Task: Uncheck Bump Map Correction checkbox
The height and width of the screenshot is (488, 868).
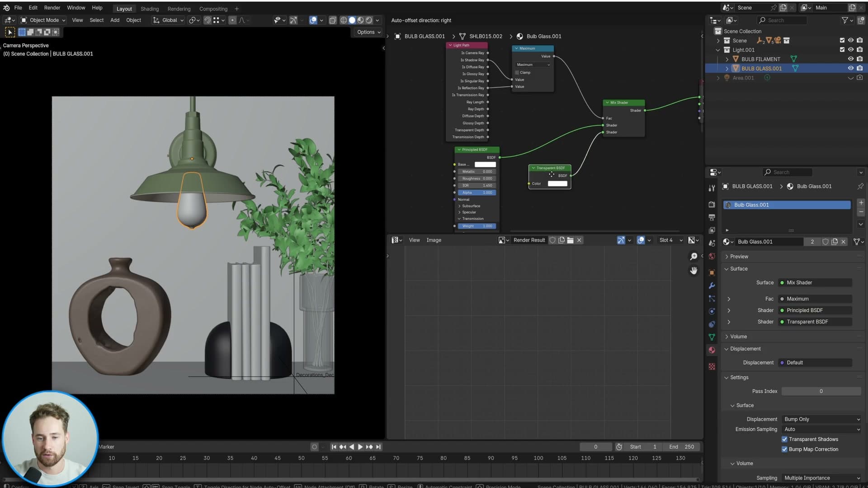Action: click(x=784, y=449)
